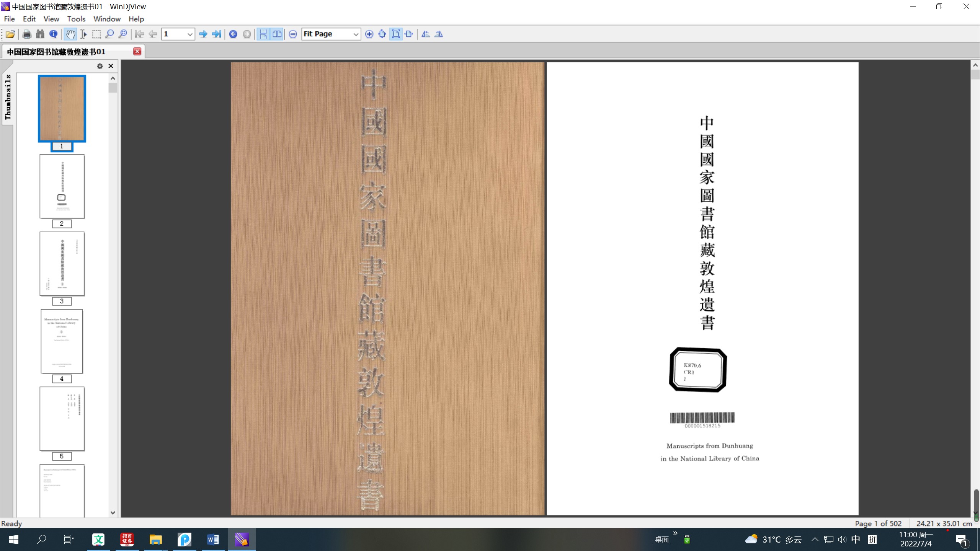Set zoom to actual size icon

point(382,34)
